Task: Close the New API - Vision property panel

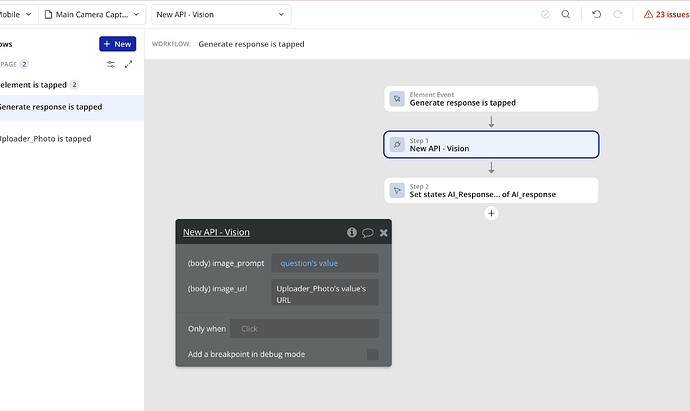Action: click(x=384, y=232)
